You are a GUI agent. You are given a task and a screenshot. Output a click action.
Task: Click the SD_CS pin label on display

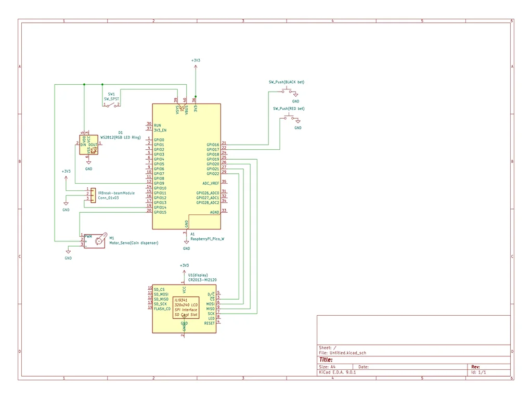pyautogui.click(x=159, y=290)
